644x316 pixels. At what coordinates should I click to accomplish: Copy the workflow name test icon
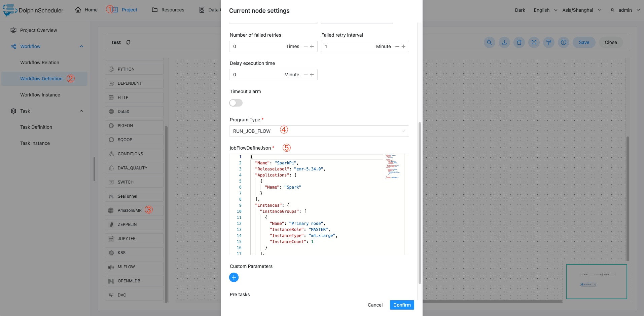click(x=128, y=42)
